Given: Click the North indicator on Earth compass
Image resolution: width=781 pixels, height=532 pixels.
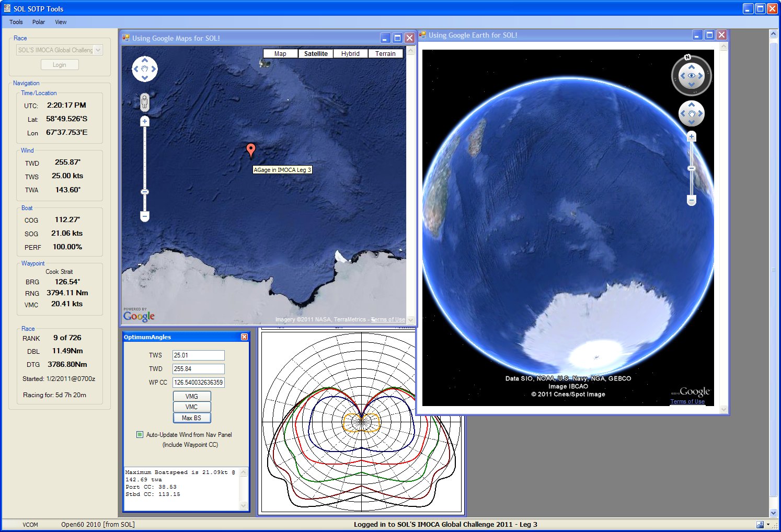Looking at the screenshot, I should click(x=687, y=57).
